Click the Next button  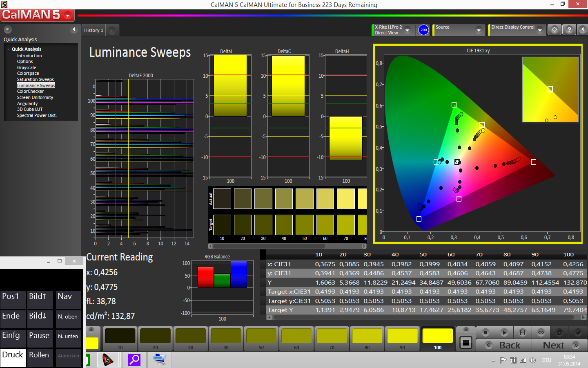point(559,345)
